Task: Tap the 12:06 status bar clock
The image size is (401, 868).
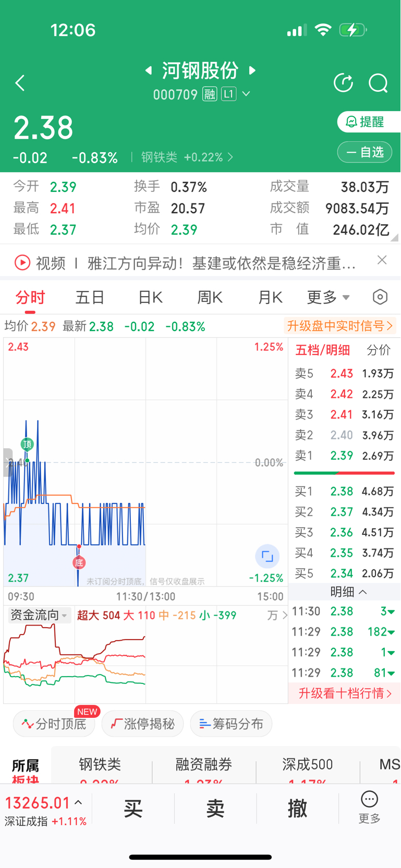Action: click(x=73, y=30)
